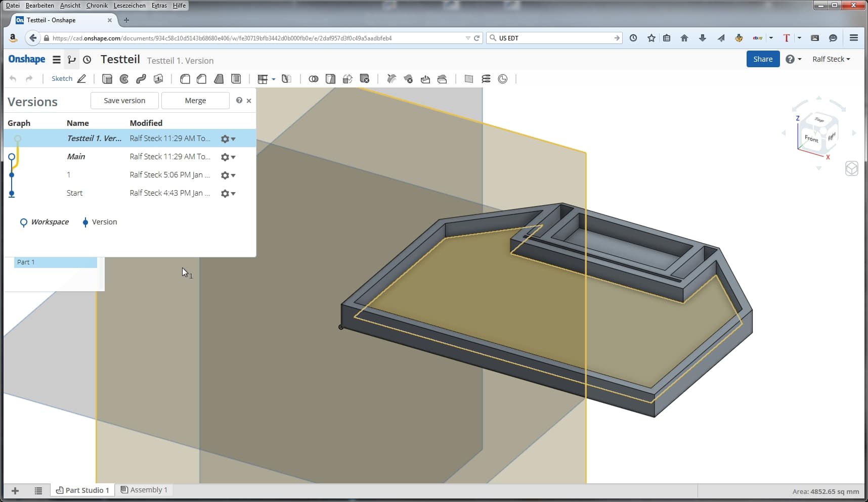Close the Versions panel
Viewport: 868px width, 502px height.
[249, 101]
